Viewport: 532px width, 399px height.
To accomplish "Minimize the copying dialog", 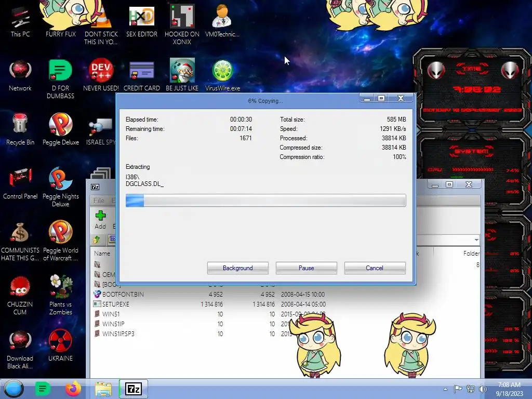I will (x=367, y=98).
